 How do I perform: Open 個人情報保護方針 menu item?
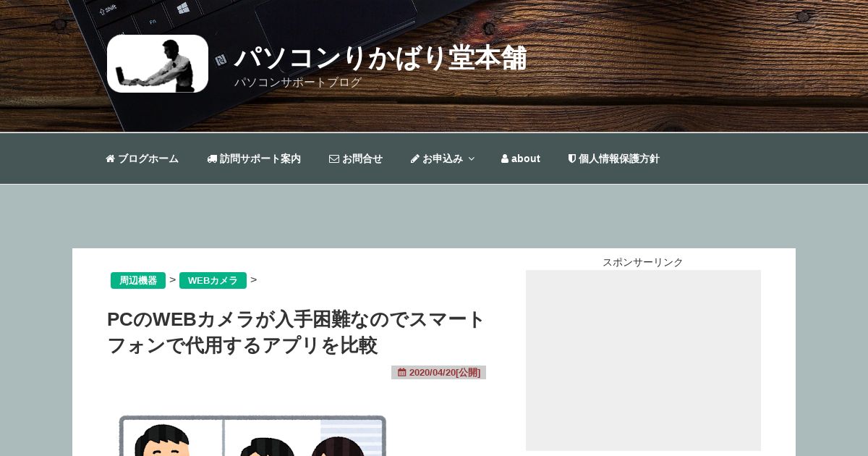tap(613, 159)
